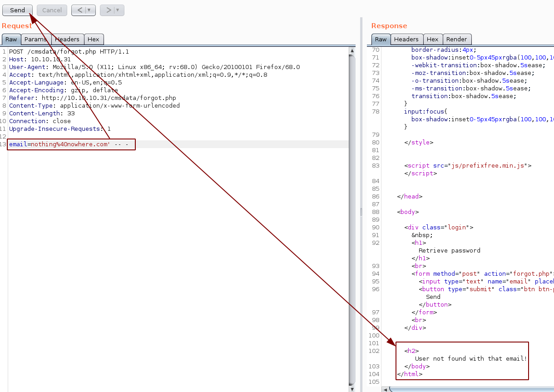Click the "User not found with that email!" text
This screenshot has height=392, width=554.
click(x=471, y=359)
